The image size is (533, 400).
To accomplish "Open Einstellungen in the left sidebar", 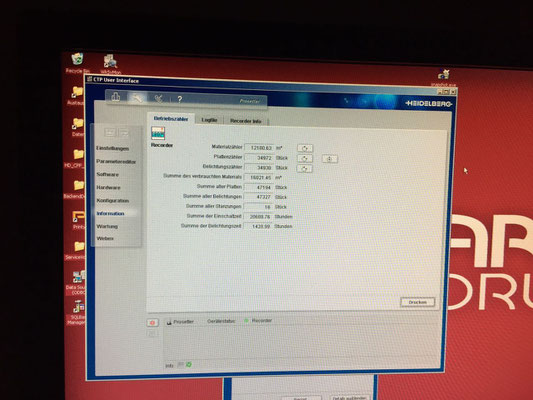I will [x=113, y=149].
